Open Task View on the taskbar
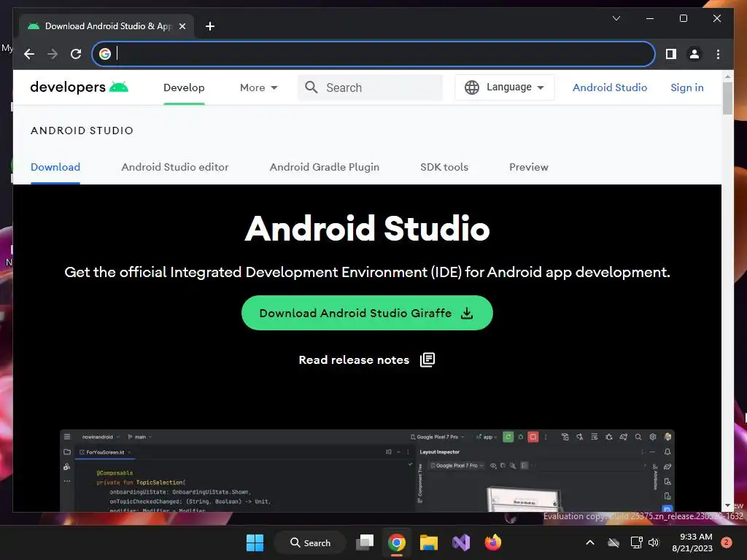This screenshot has height=560, width=747. [x=365, y=542]
